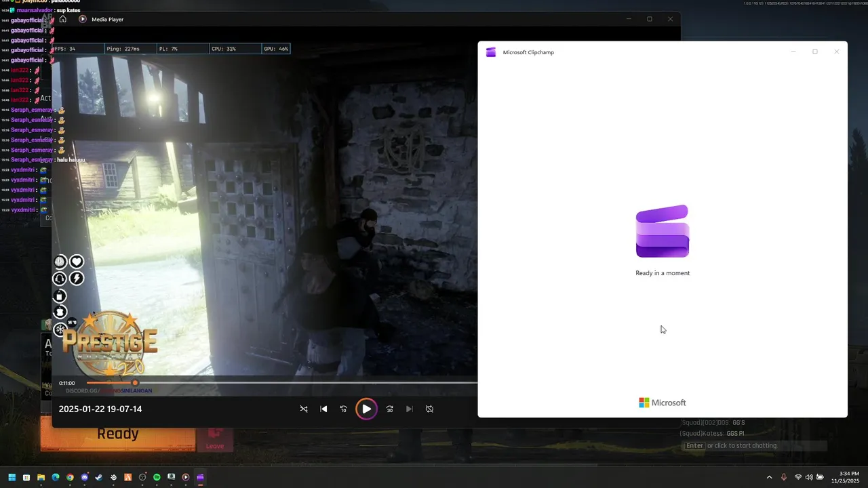The height and width of the screenshot is (488, 868).
Task: Minimize the Microsoft Clipchamp window
Action: point(793,52)
